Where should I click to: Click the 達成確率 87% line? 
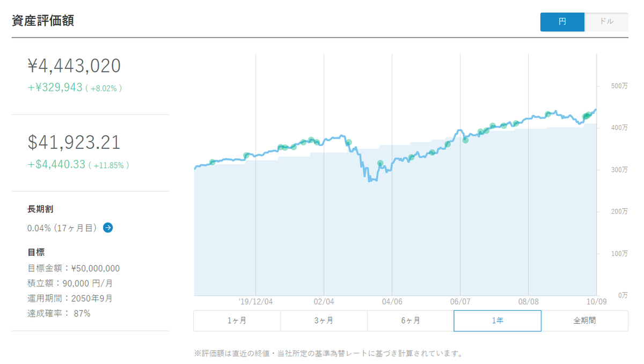[59, 314]
